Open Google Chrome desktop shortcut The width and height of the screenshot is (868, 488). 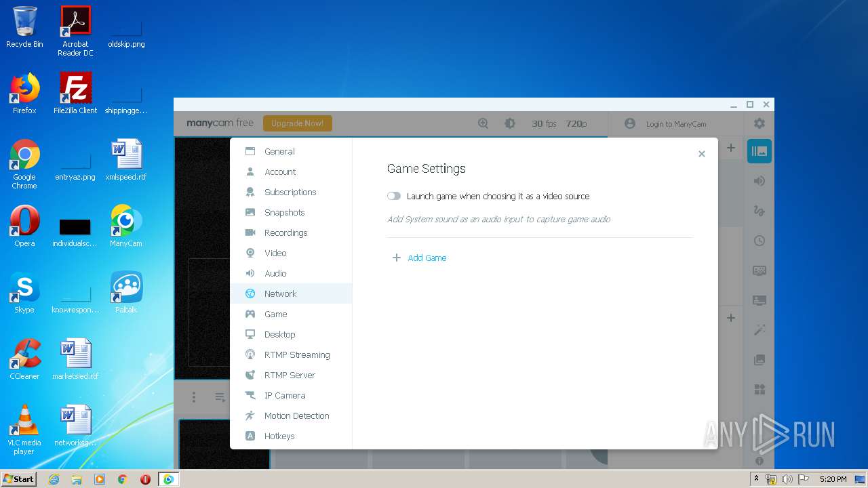tap(24, 164)
